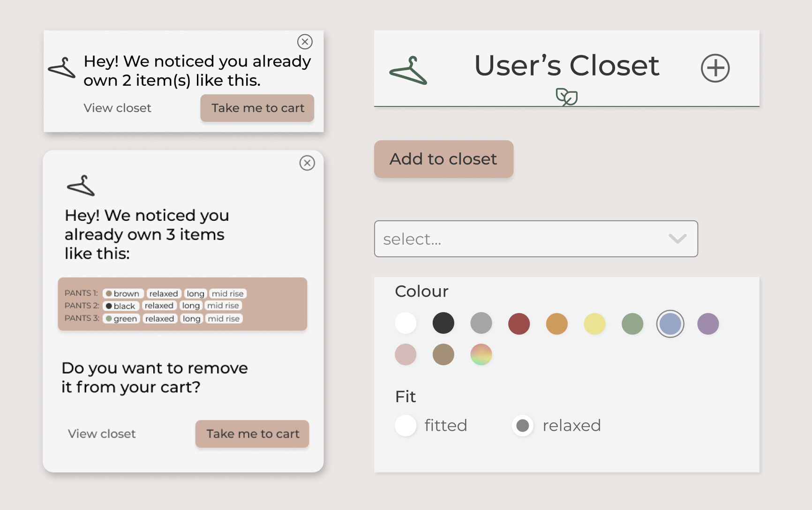The width and height of the screenshot is (812, 510).
Task: Click the mid rise tag in PANTS 1 row
Action: (228, 293)
